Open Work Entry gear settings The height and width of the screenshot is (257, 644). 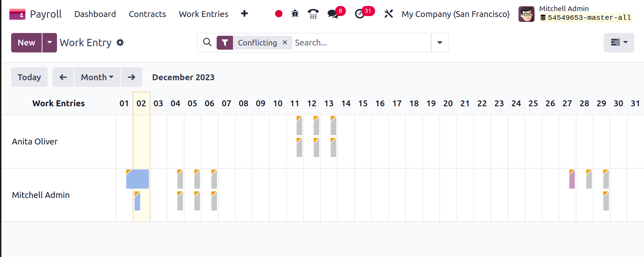point(120,42)
